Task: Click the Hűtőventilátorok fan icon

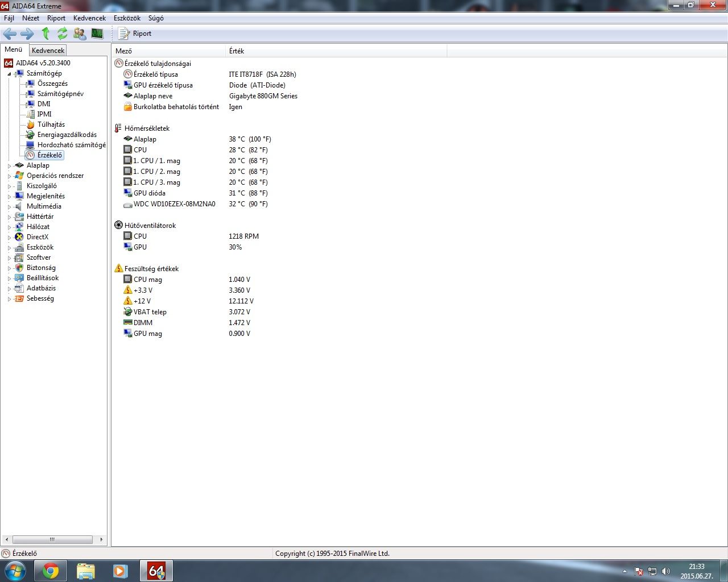Action: point(118,226)
